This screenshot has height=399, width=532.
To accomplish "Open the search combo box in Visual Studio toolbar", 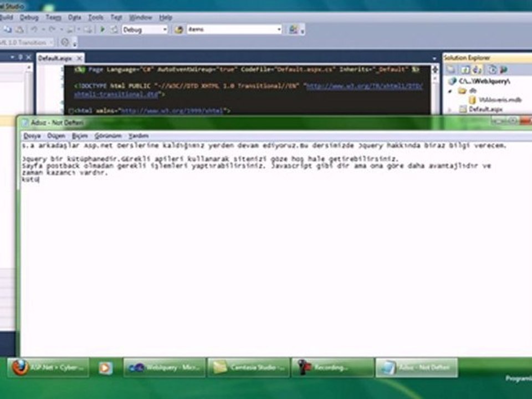I will (x=234, y=29).
